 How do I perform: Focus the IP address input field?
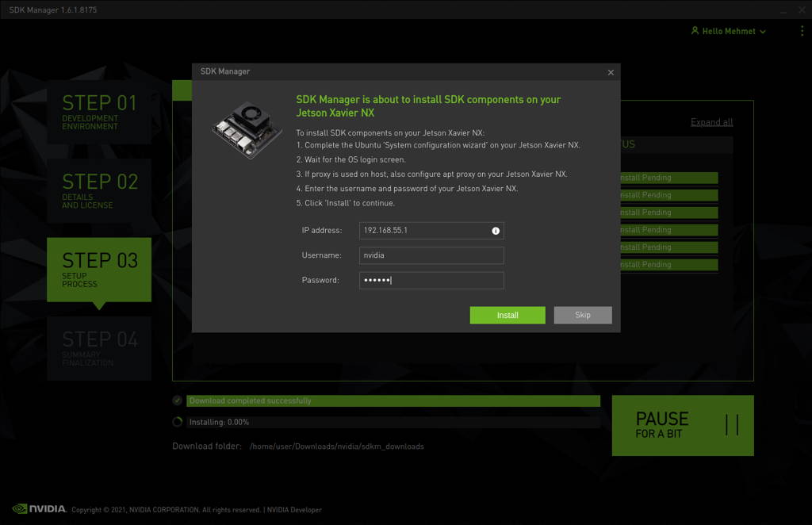pos(431,231)
